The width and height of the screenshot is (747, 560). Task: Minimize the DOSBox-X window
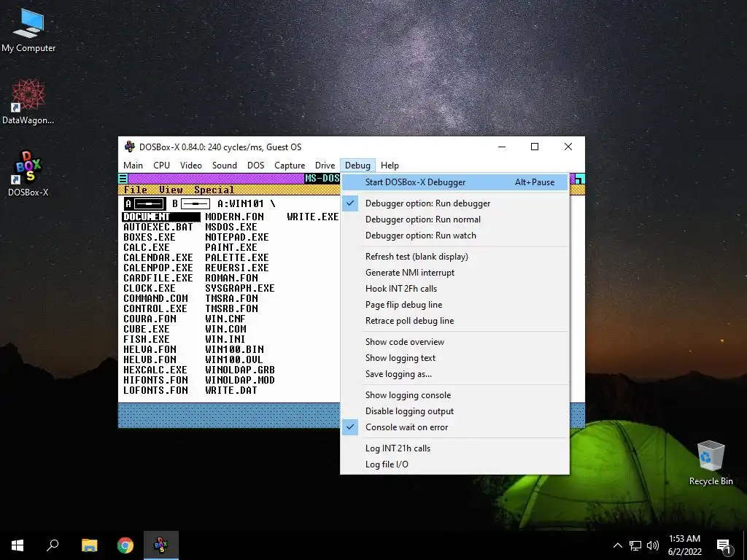pos(502,147)
